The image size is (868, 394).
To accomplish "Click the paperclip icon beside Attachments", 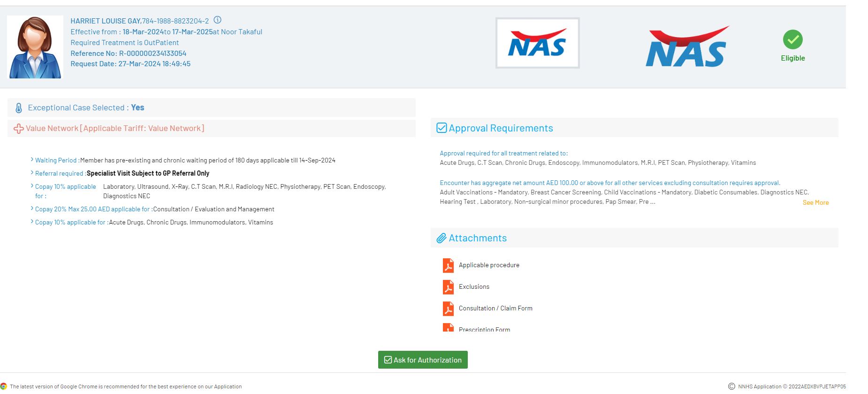I will [x=442, y=238].
